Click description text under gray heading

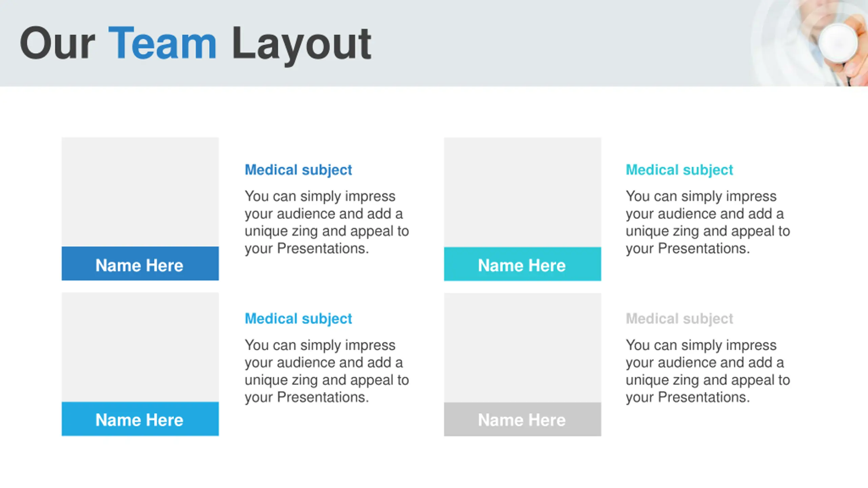(708, 371)
